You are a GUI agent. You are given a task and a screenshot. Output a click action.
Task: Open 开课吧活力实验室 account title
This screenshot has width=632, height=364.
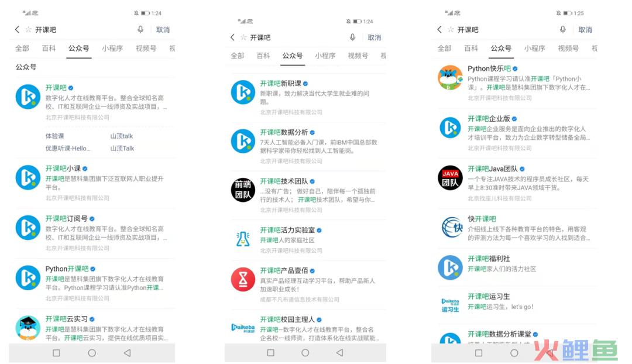coord(287,230)
